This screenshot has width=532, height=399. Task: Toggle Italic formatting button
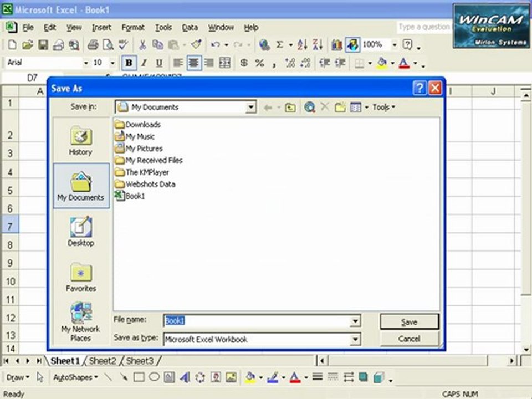click(x=144, y=63)
